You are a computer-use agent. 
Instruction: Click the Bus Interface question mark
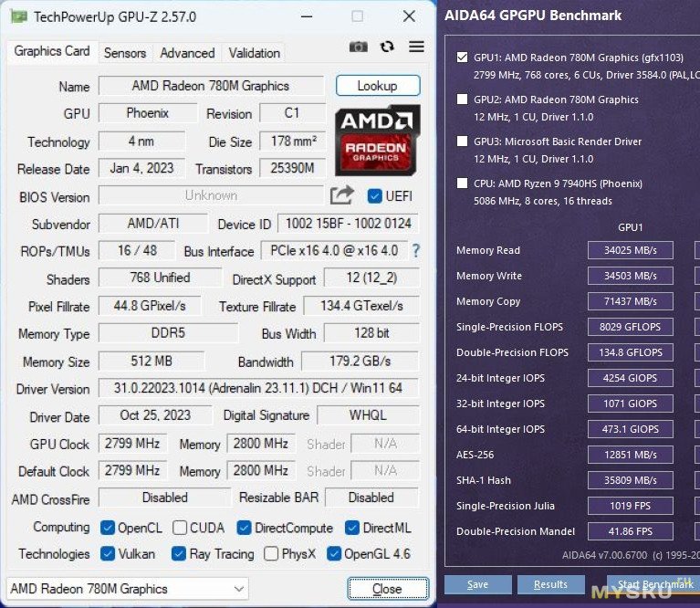coord(416,250)
